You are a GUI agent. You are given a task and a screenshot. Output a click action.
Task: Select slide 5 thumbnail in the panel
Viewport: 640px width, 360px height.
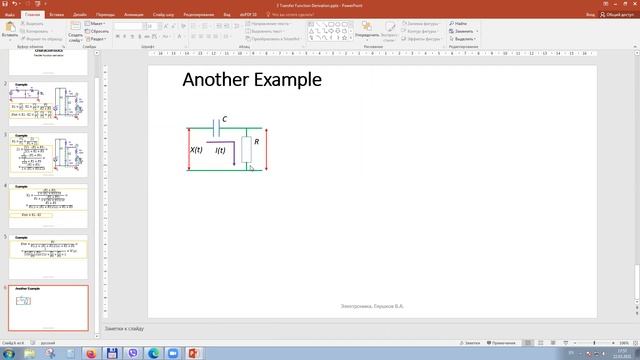tap(48, 257)
